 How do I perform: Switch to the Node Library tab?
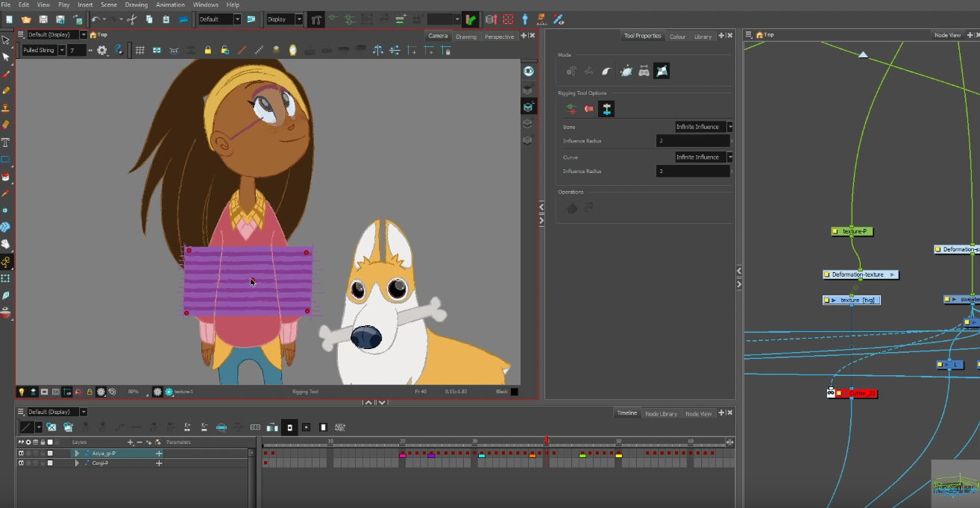click(x=661, y=413)
